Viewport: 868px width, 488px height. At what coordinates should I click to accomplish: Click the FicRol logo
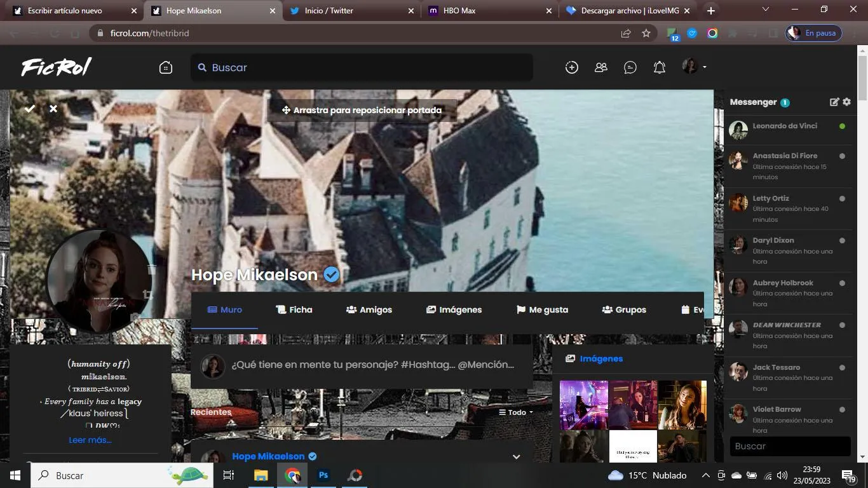pyautogui.click(x=57, y=67)
